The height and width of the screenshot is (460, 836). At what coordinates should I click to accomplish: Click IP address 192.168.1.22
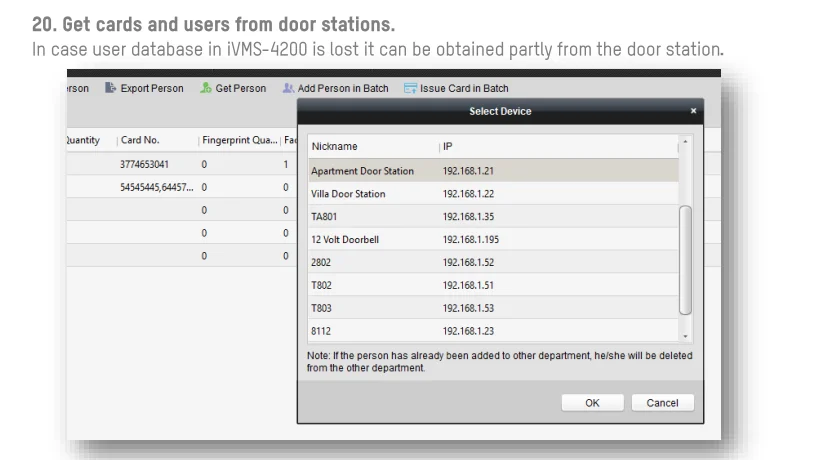tap(468, 194)
